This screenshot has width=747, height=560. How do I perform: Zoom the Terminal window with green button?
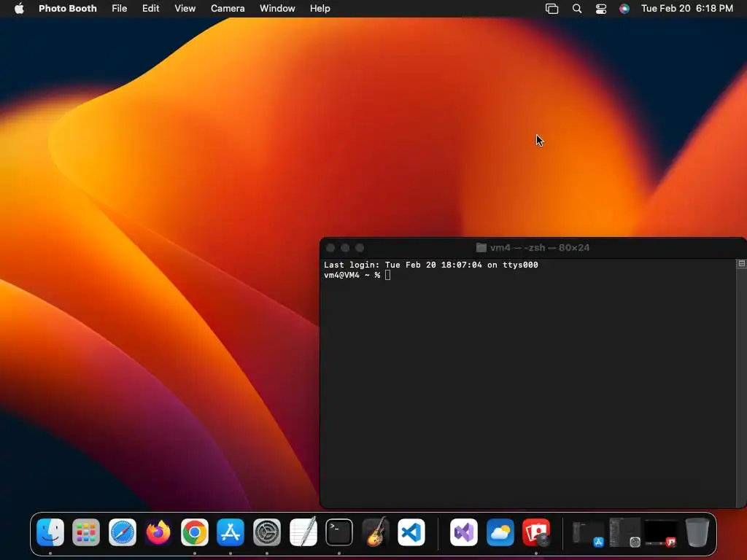[x=360, y=248]
